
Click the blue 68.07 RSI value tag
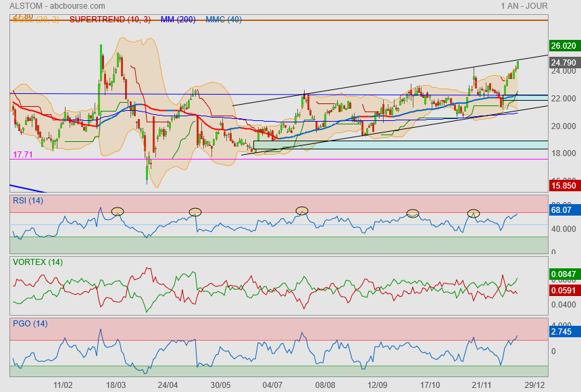click(562, 210)
